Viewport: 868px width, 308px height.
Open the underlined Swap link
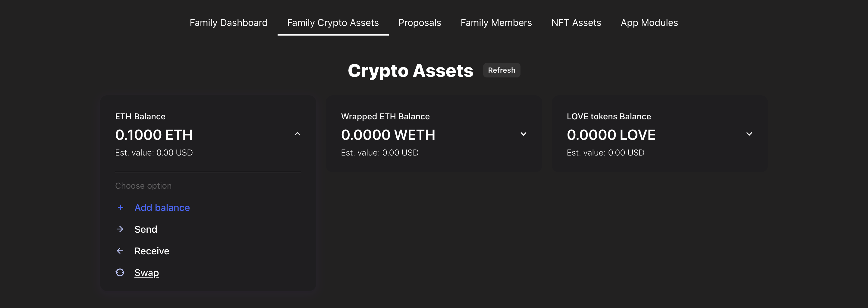[x=146, y=273]
